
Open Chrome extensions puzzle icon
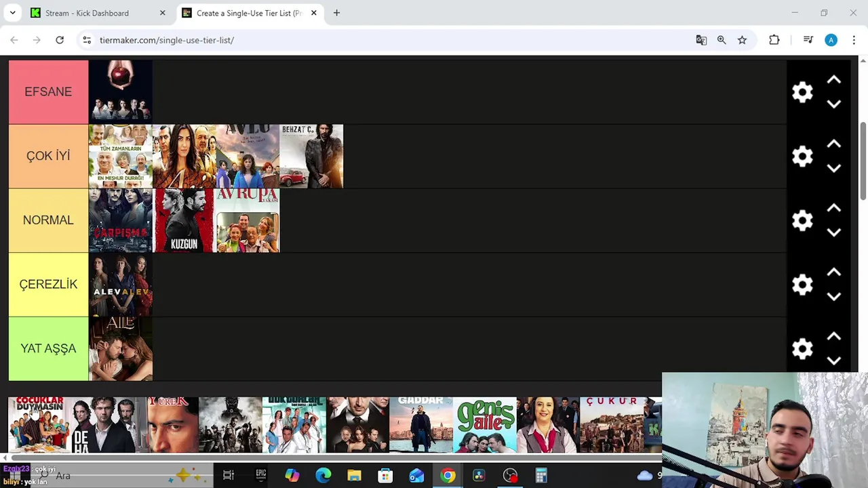774,40
